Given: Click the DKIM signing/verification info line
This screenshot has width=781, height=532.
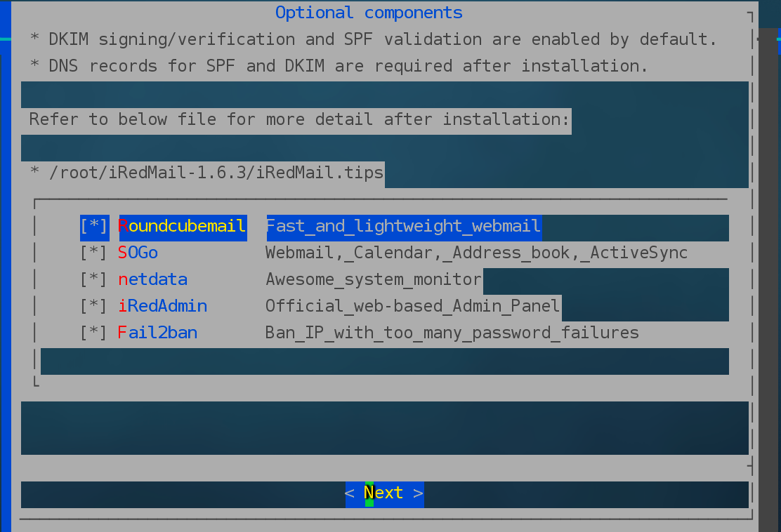Looking at the screenshot, I should (374, 40).
